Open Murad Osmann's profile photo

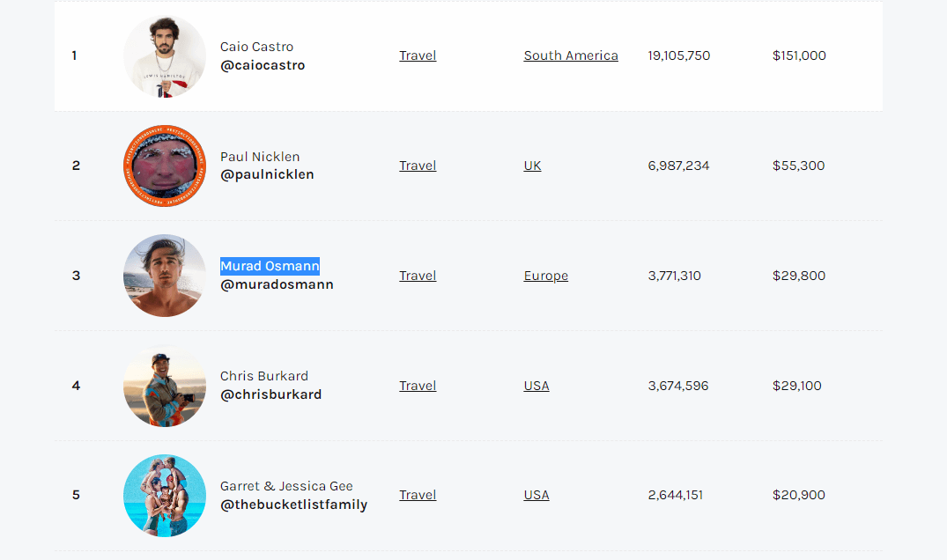click(164, 276)
